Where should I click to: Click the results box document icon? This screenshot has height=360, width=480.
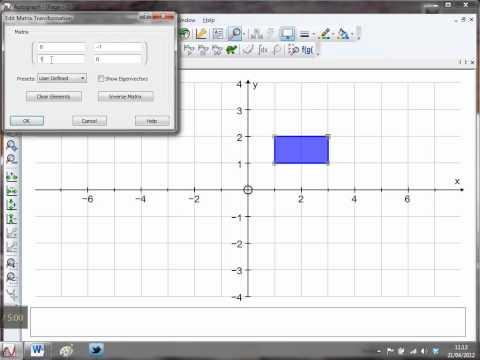[x=218, y=33]
